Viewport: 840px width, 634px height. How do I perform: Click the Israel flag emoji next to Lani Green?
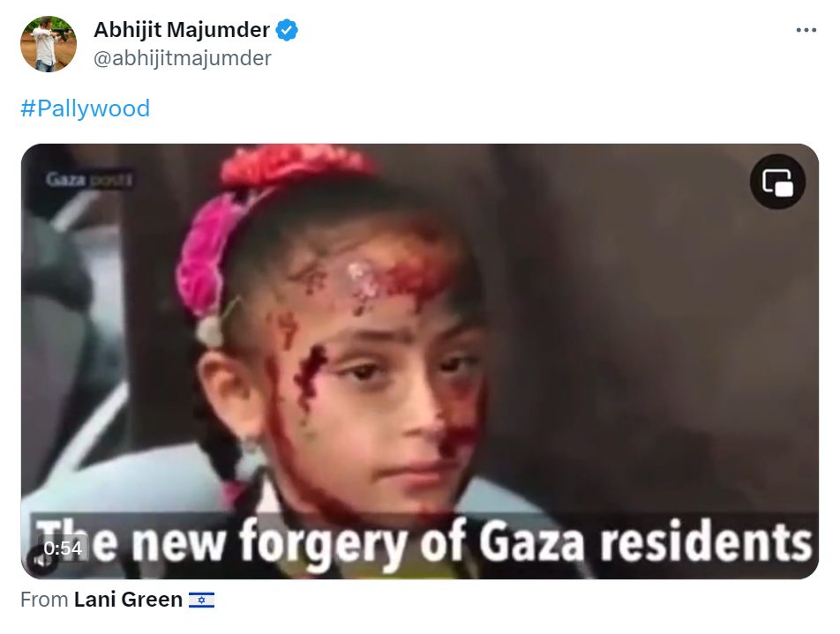pyautogui.click(x=201, y=600)
